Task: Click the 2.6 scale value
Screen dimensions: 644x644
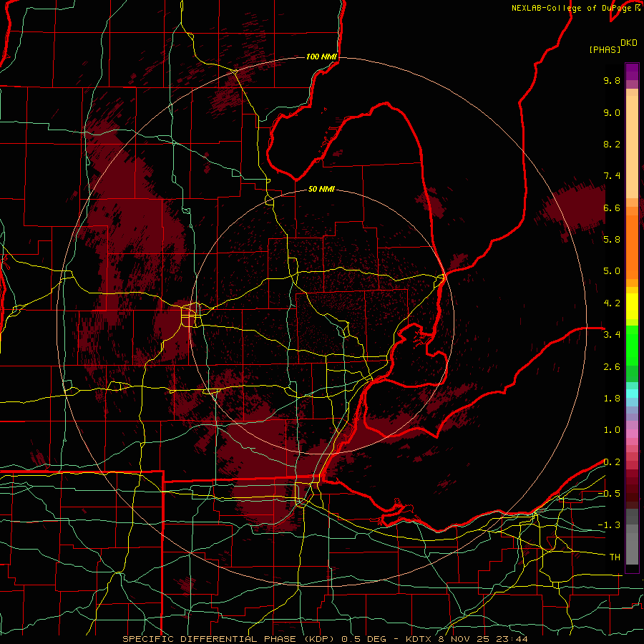Action: (612, 367)
